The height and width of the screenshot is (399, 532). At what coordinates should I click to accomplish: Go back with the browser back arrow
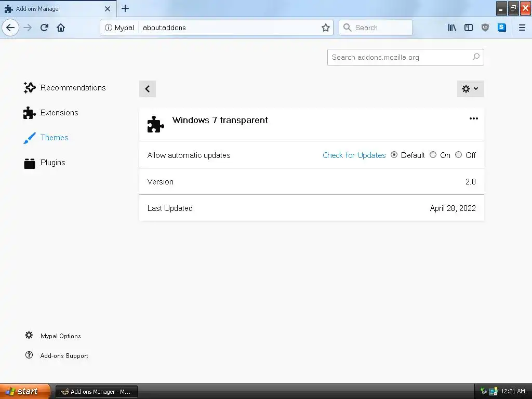coord(10,28)
